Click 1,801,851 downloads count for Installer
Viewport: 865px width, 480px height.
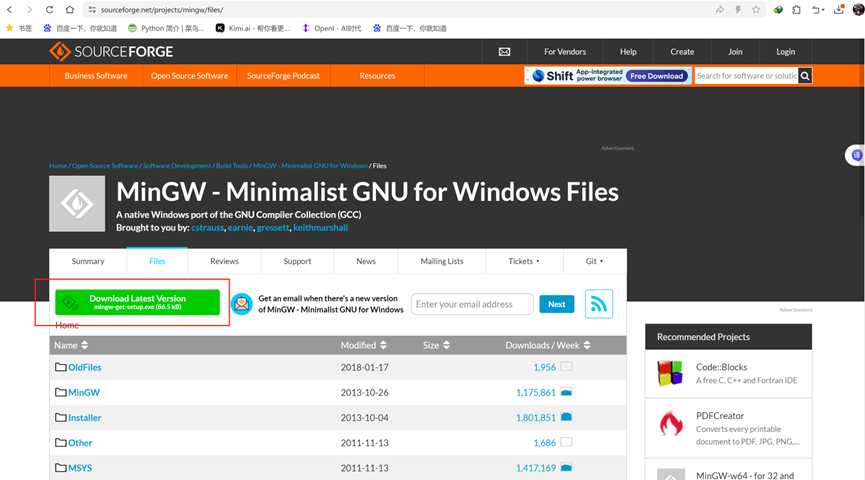point(536,418)
